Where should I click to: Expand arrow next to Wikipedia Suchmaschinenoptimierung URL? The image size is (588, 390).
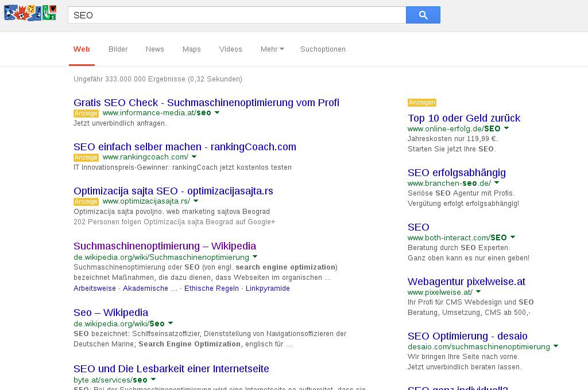(x=255, y=257)
